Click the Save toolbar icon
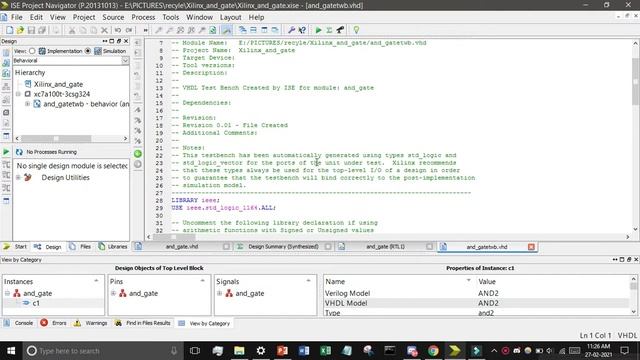This screenshot has height=360, width=640. pyautogui.click(x=31, y=30)
